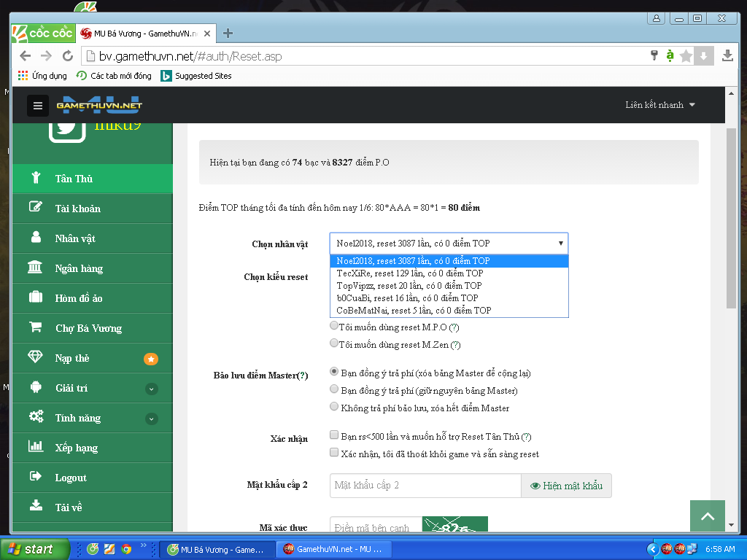The height and width of the screenshot is (560, 747).
Task: Expand the Tính năng submenu chevron
Action: (151, 419)
